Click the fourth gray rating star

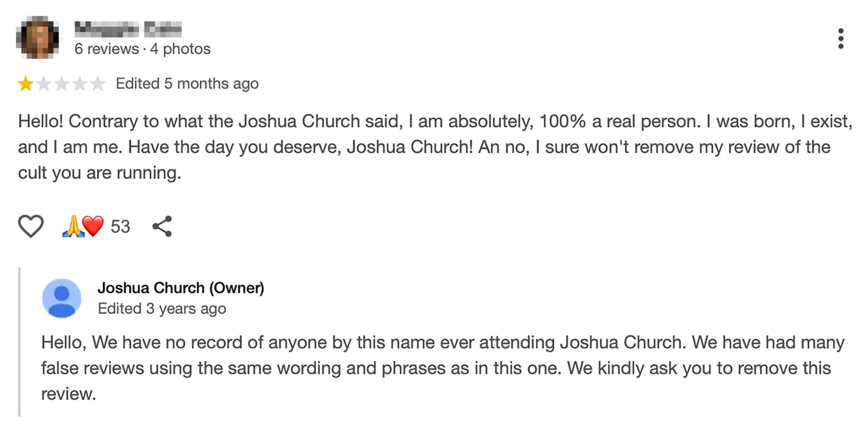click(x=79, y=84)
